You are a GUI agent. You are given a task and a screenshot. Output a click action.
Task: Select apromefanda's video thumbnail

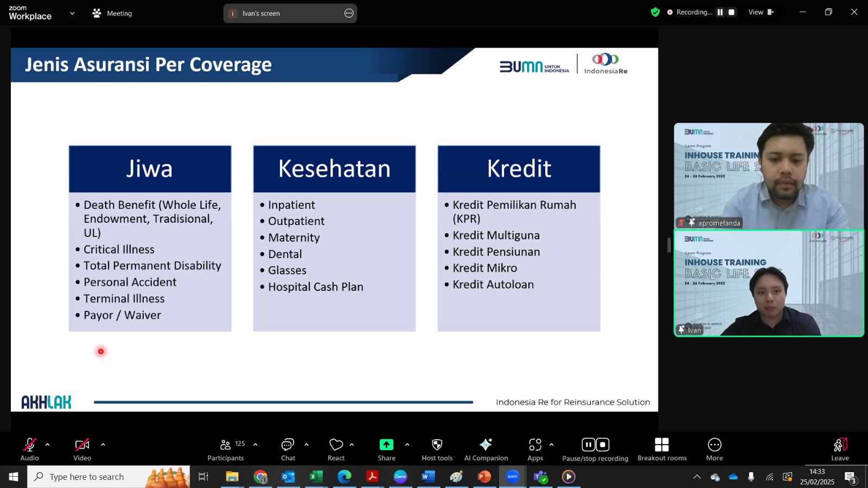pos(769,176)
